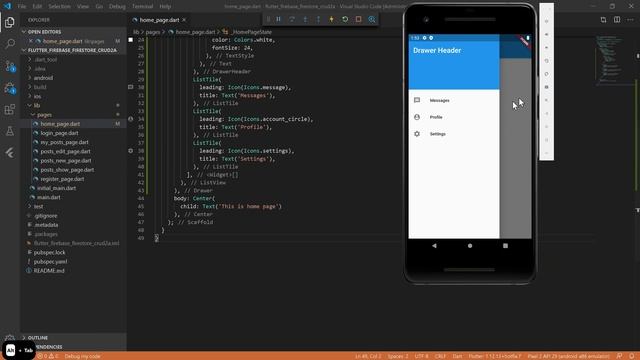Click the emulator screenshot camera button

547,87
